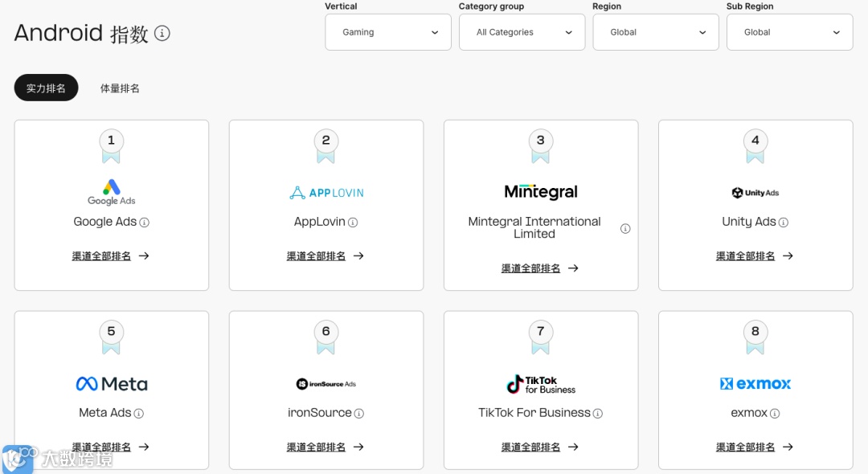Click info icon next to ironSource name
The width and height of the screenshot is (868, 474).
pyautogui.click(x=358, y=413)
